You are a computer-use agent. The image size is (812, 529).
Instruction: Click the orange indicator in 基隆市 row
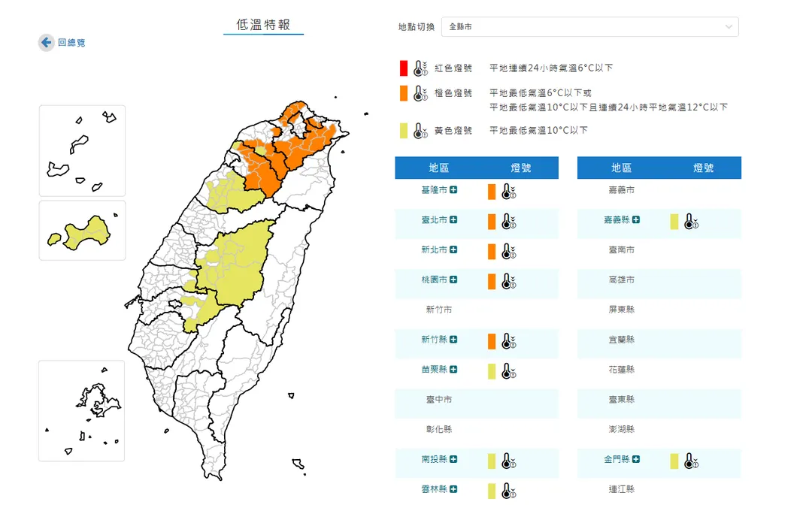(492, 192)
